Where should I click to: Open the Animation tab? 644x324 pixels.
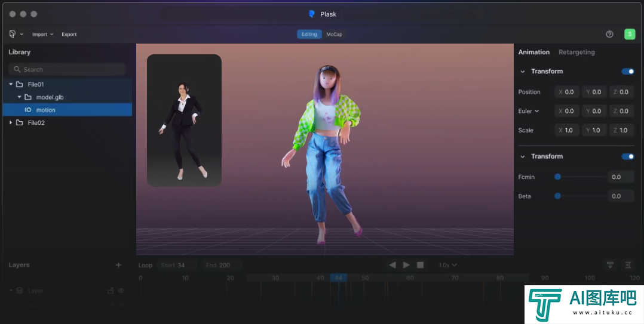(533, 52)
